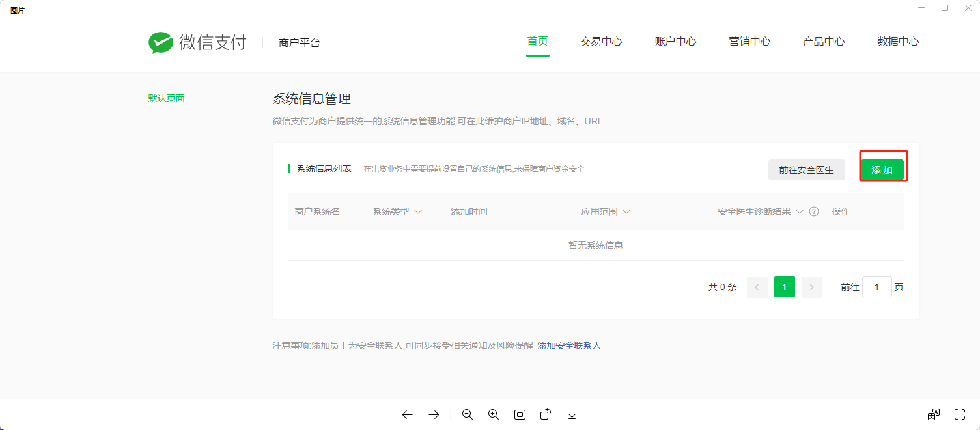Click the 前往 page number input field

coord(876,287)
